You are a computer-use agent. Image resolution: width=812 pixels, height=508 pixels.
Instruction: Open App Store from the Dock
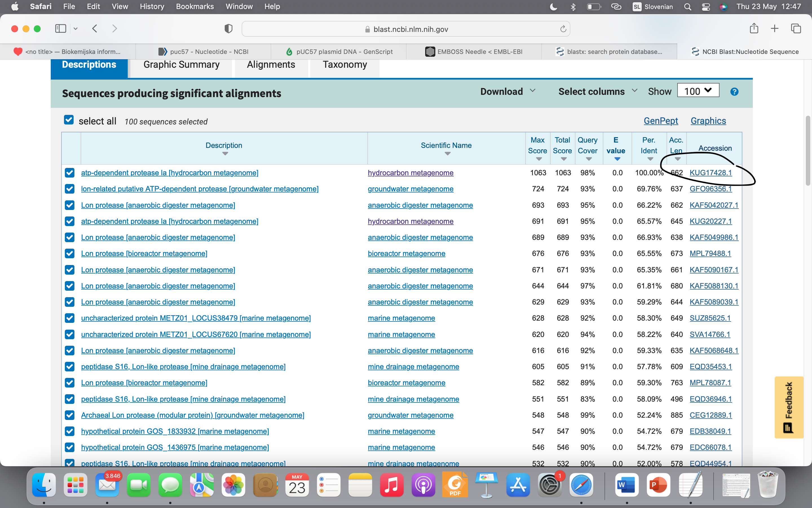tap(518, 485)
